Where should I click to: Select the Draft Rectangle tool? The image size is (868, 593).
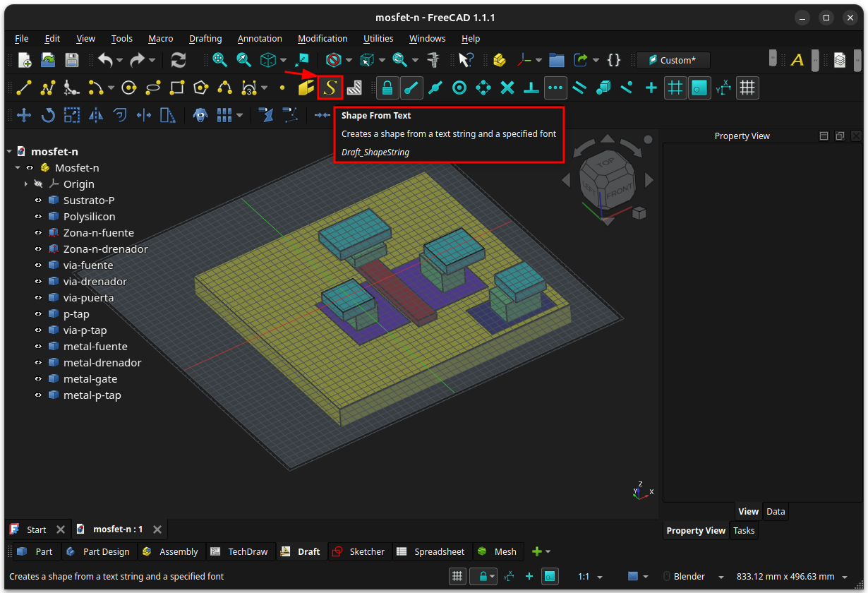click(177, 88)
